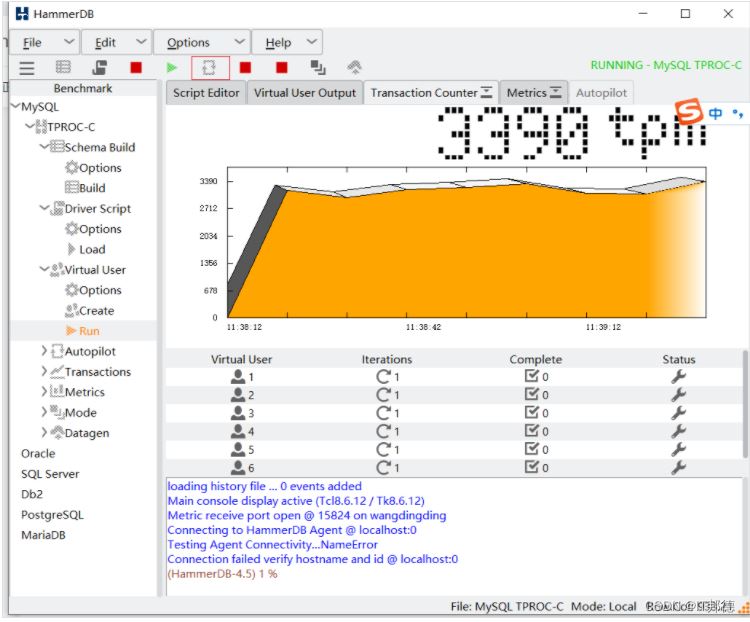The image size is (750, 622).
Task: Click the red-outlined Create Virtual Users icon
Action: (x=210, y=67)
